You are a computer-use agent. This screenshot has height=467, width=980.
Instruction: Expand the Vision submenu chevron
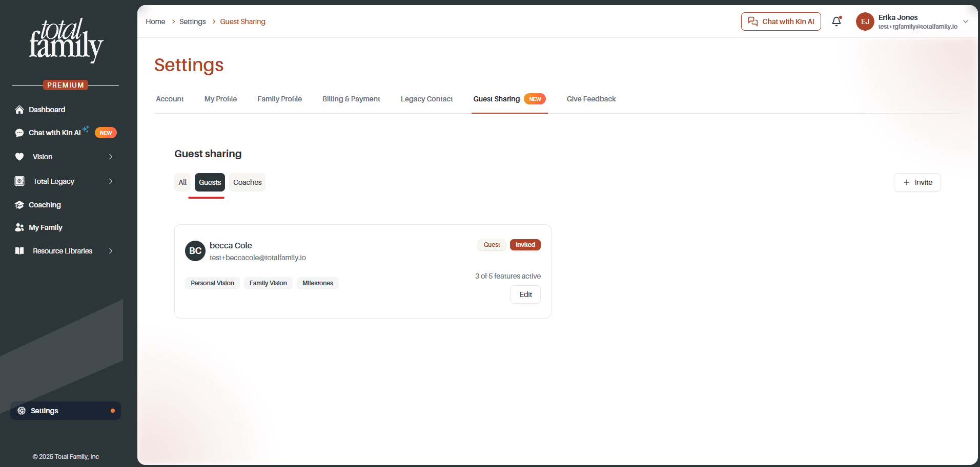click(111, 157)
